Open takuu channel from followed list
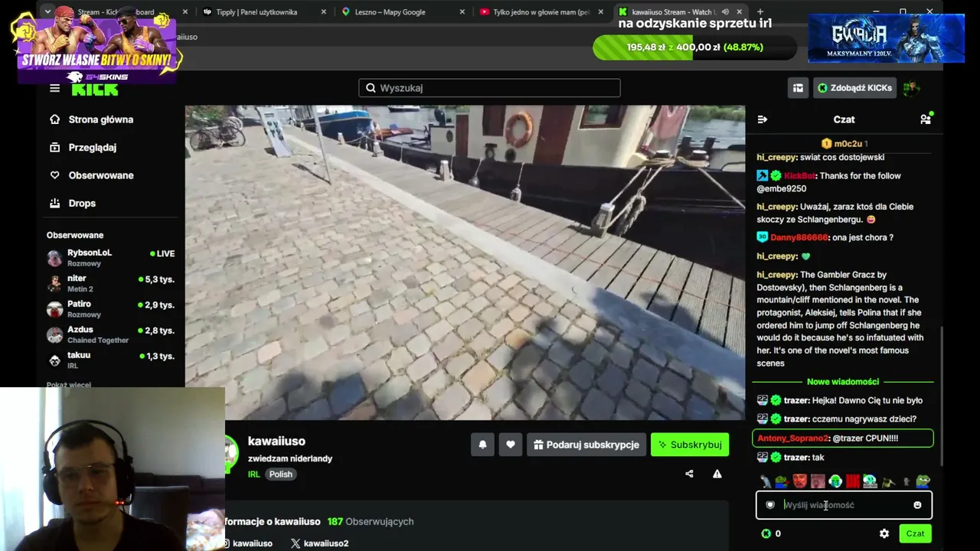The width and height of the screenshot is (980, 551). pos(112,360)
